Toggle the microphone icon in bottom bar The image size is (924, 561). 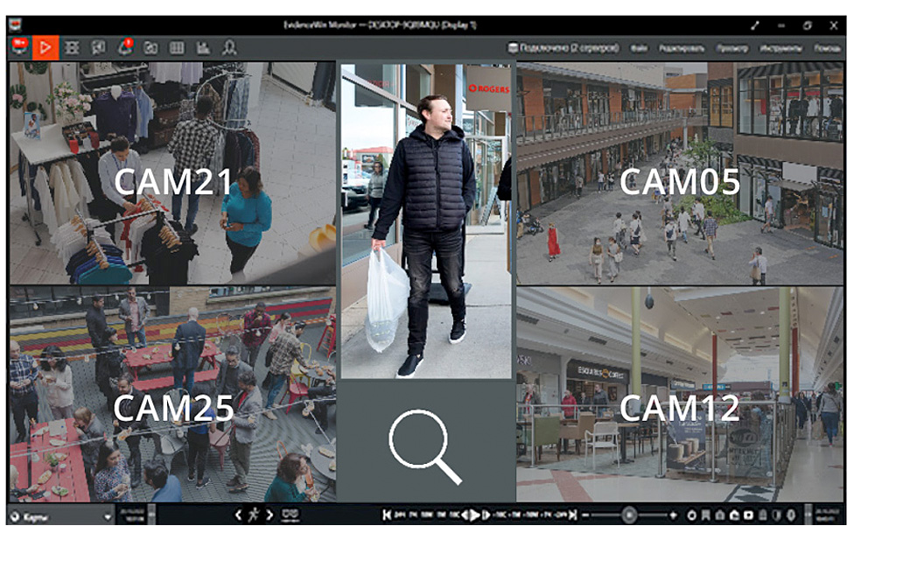(789, 515)
